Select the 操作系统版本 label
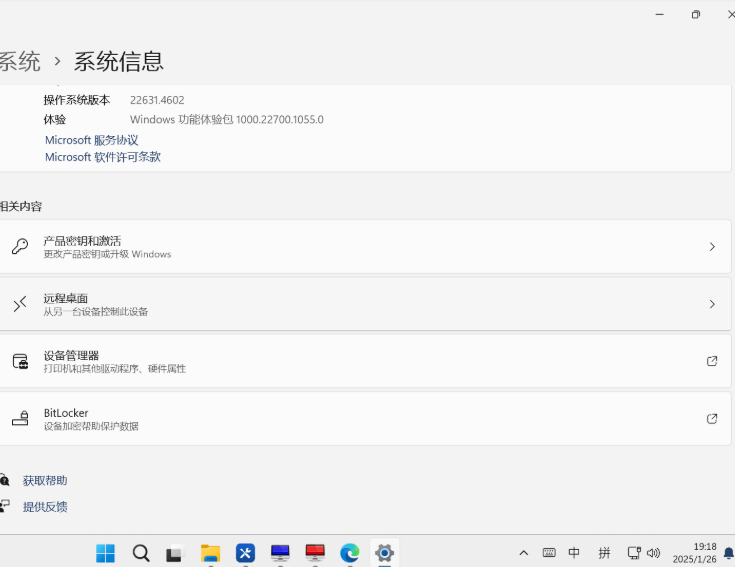The image size is (735, 567). [x=77, y=100]
